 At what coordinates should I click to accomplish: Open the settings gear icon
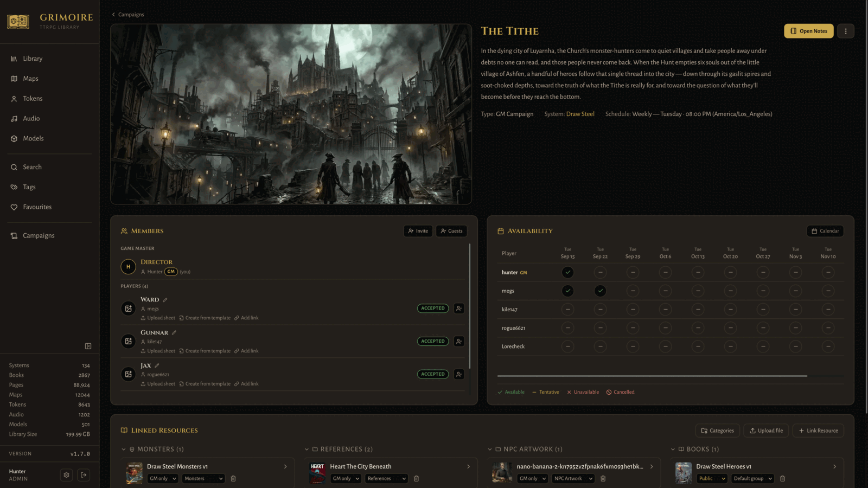tap(66, 475)
